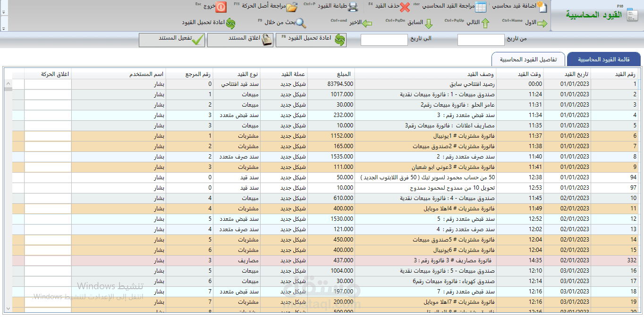The image size is (644, 317).
Task: Select row فاتورة مصاريف # 3 فاتورة رقم
Action: tap(325, 260)
